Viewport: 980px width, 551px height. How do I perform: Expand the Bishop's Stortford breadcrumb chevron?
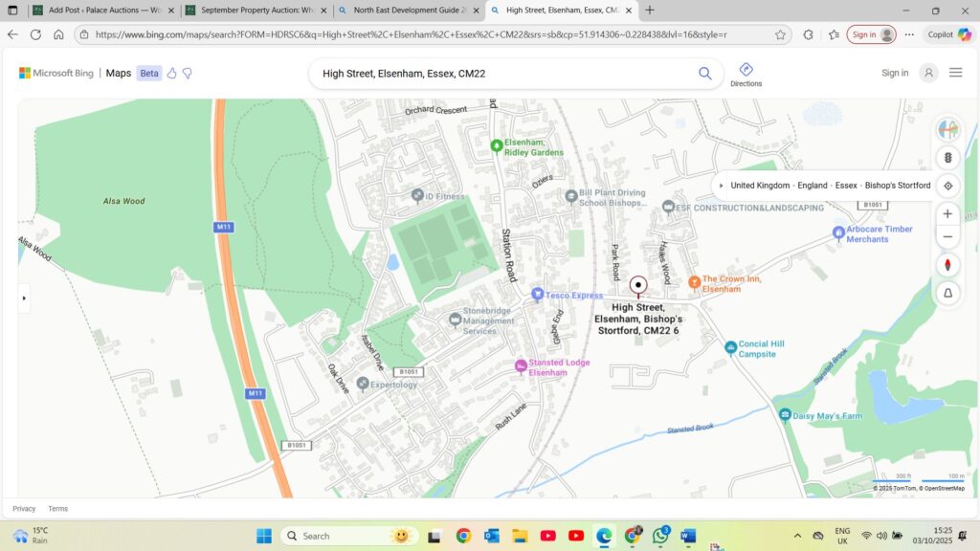click(721, 185)
